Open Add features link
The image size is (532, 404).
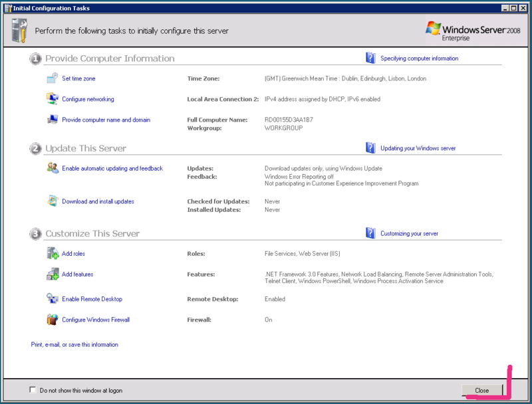(77, 274)
